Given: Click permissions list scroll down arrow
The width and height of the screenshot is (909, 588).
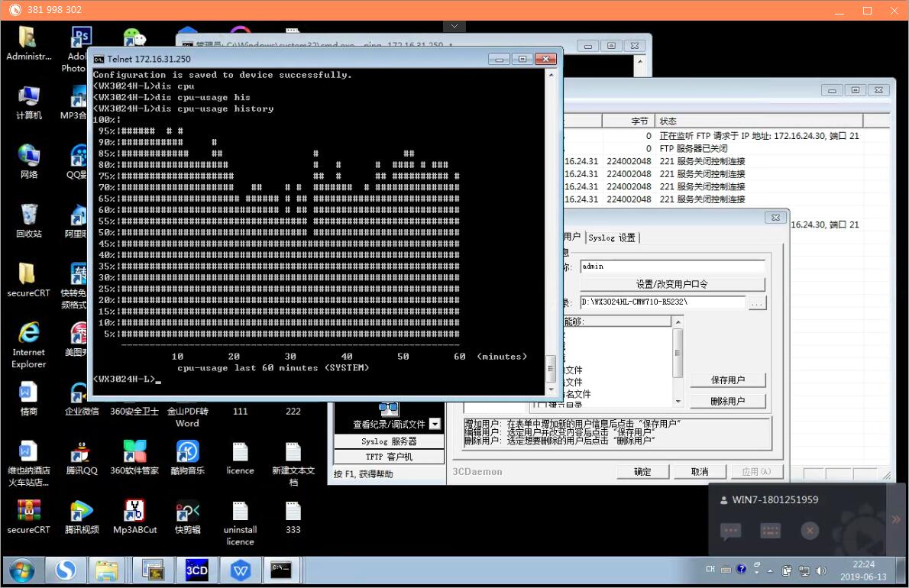Looking at the screenshot, I should coord(678,401).
